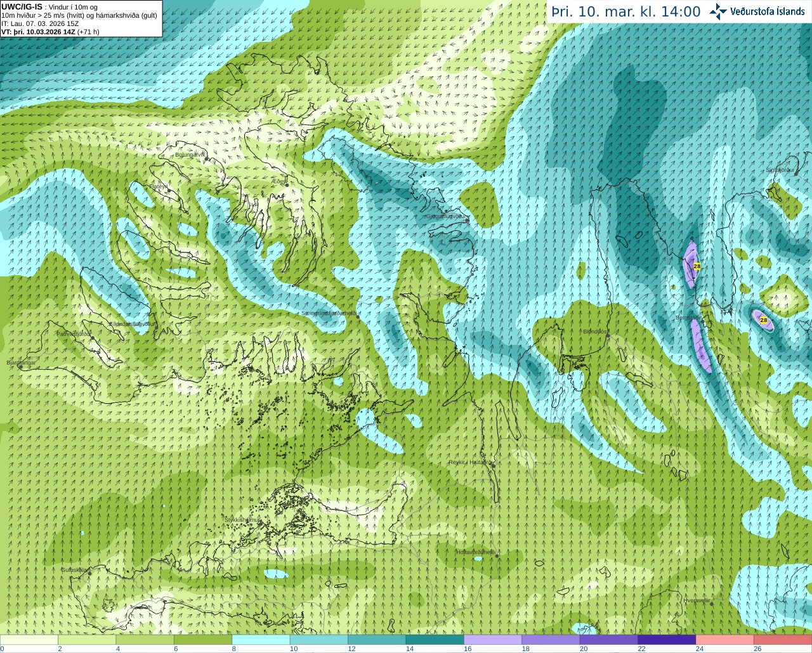The width and height of the screenshot is (812, 653).
Task: Click the Veðurstofa Íslands logo text
Action: coord(768,11)
